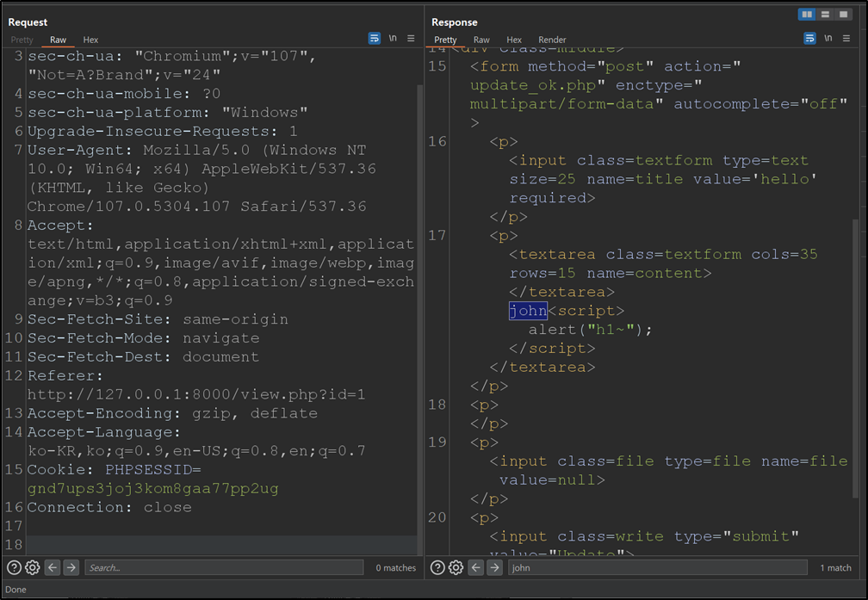Click the Upgrade-Insecure-Requests header line
Viewport: 868px width, 600px height.
[162, 131]
